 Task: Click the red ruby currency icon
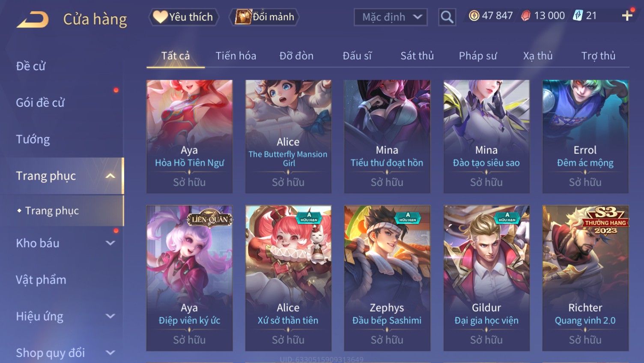(526, 16)
